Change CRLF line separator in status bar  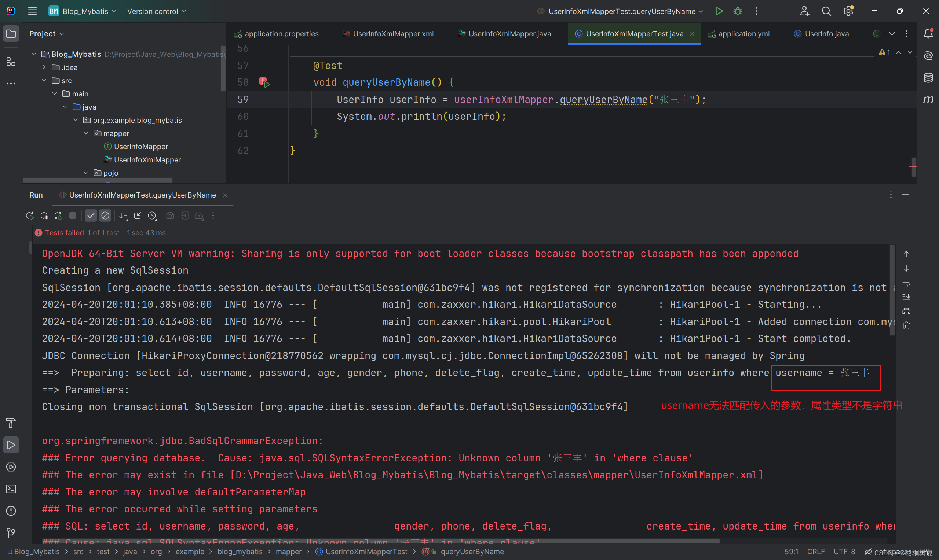tap(816, 552)
